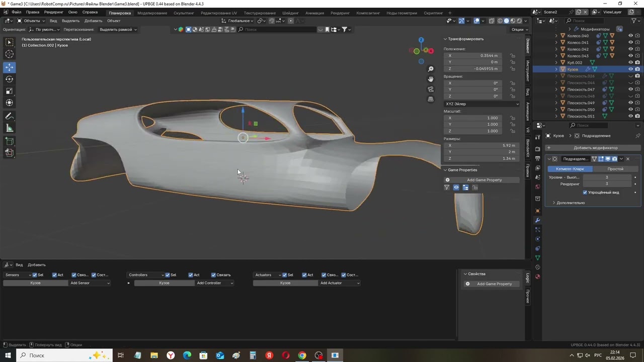
Task: Select the Annotate tool
Action: [10, 116]
